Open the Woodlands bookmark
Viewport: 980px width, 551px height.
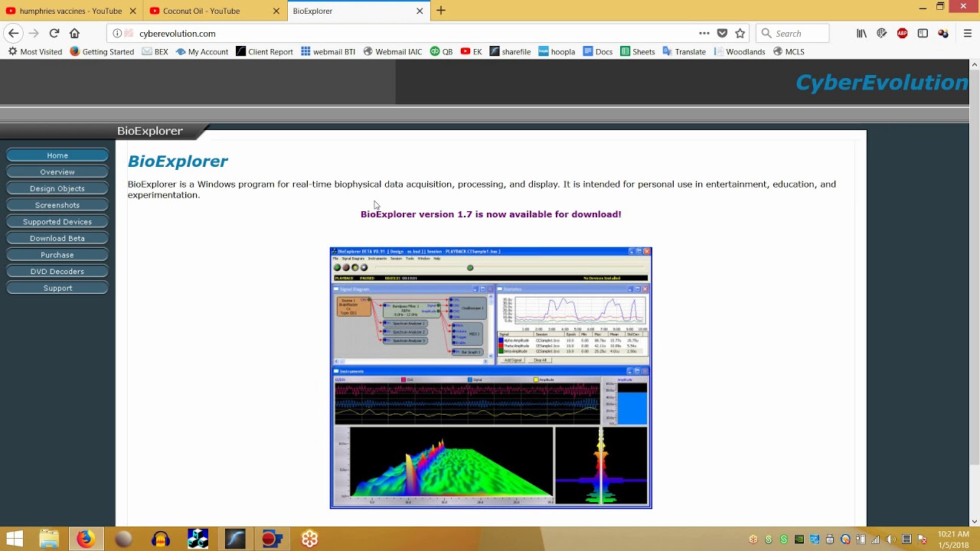click(740, 52)
